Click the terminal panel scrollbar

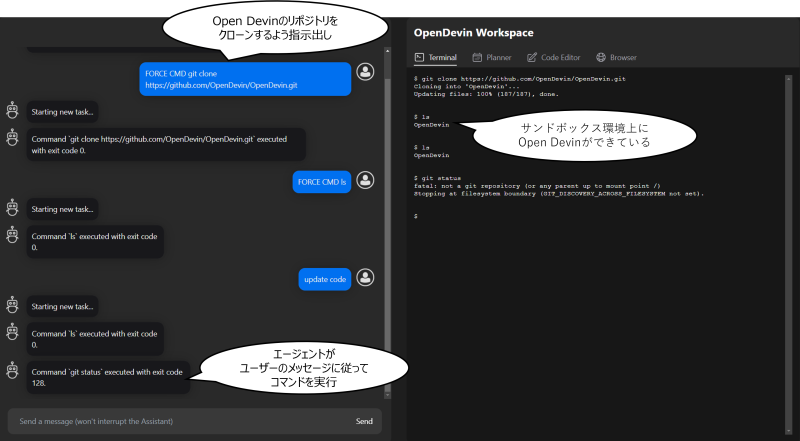tap(789, 255)
